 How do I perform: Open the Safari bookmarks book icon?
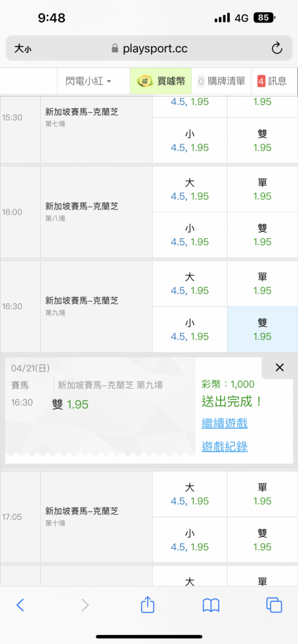coord(211,605)
